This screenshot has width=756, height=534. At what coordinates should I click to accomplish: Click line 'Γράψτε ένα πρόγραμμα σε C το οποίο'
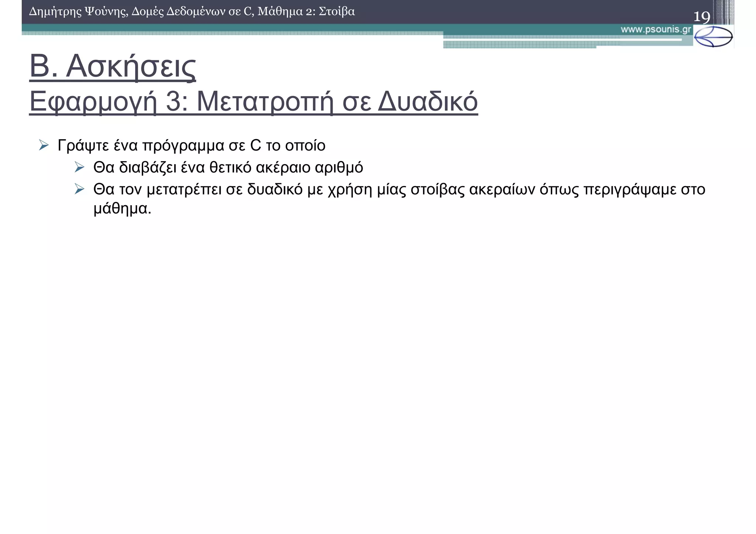[192, 146]
